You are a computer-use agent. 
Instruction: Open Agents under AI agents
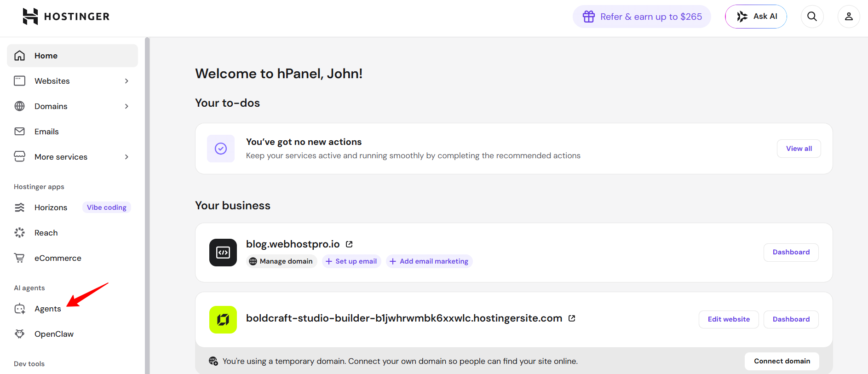[72, 309]
